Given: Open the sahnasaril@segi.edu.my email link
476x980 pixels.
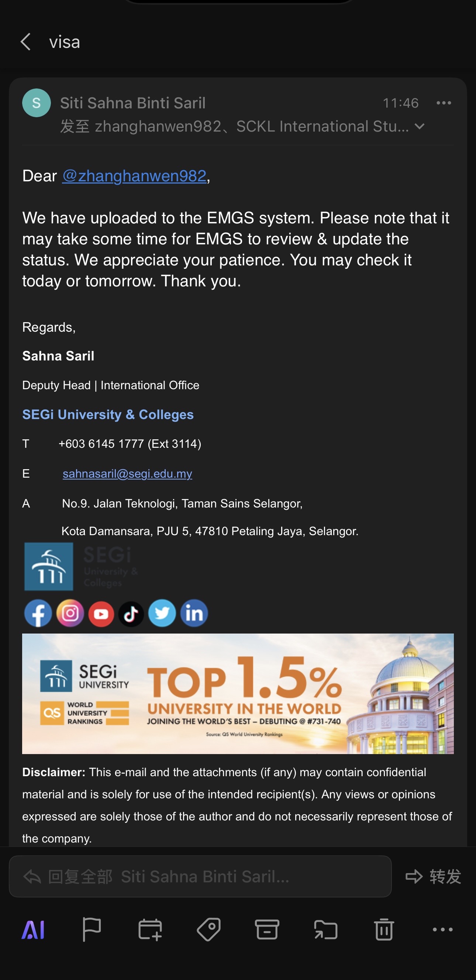Looking at the screenshot, I should pyautogui.click(x=127, y=474).
